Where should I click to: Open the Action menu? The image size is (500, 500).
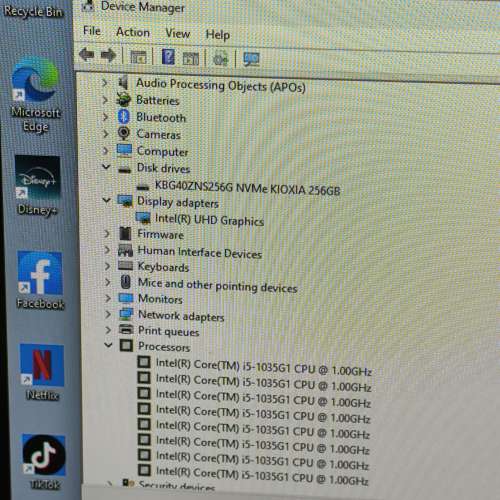pos(133,32)
